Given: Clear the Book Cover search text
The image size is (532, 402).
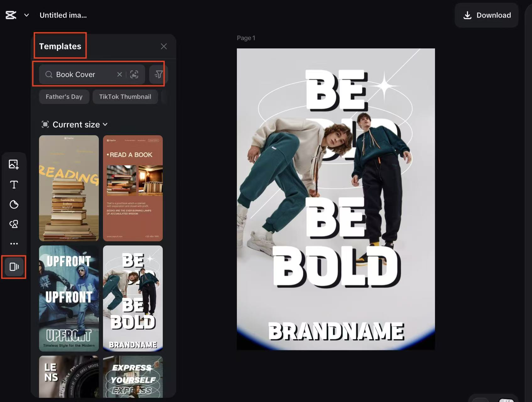Looking at the screenshot, I should pyautogui.click(x=119, y=74).
